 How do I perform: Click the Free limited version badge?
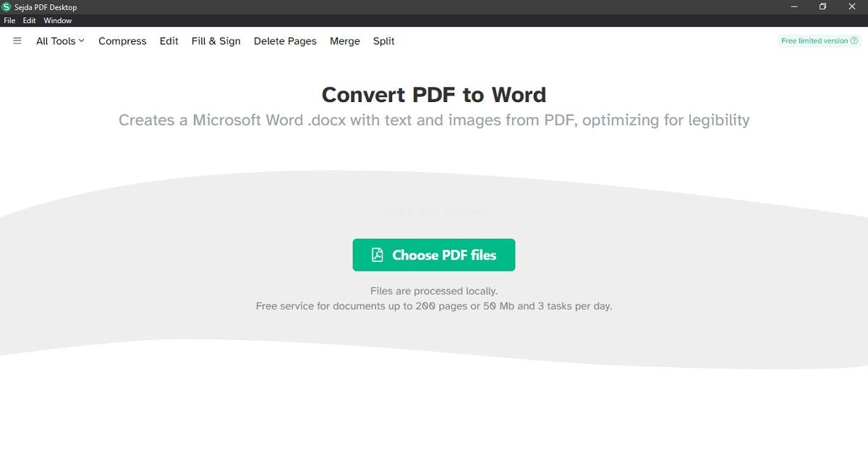(x=820, y=41)
